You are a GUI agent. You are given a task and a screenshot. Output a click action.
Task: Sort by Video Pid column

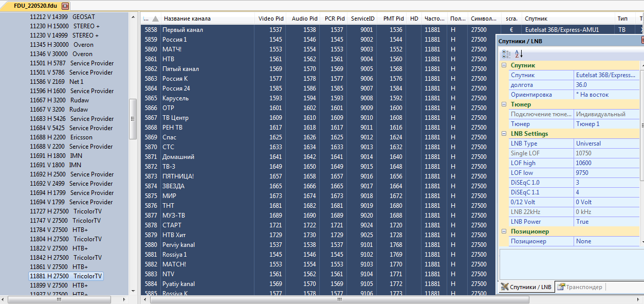coord(270,19)
